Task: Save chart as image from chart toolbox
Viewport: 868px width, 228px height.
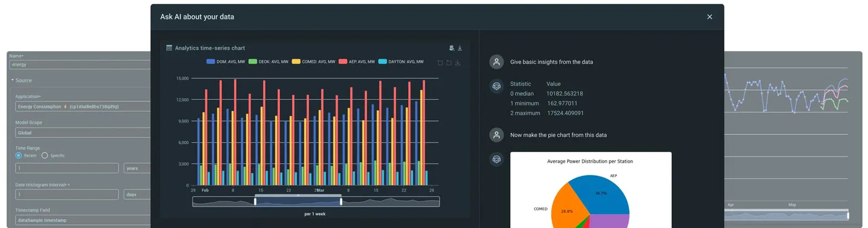Action: click(x=458, y=62)
